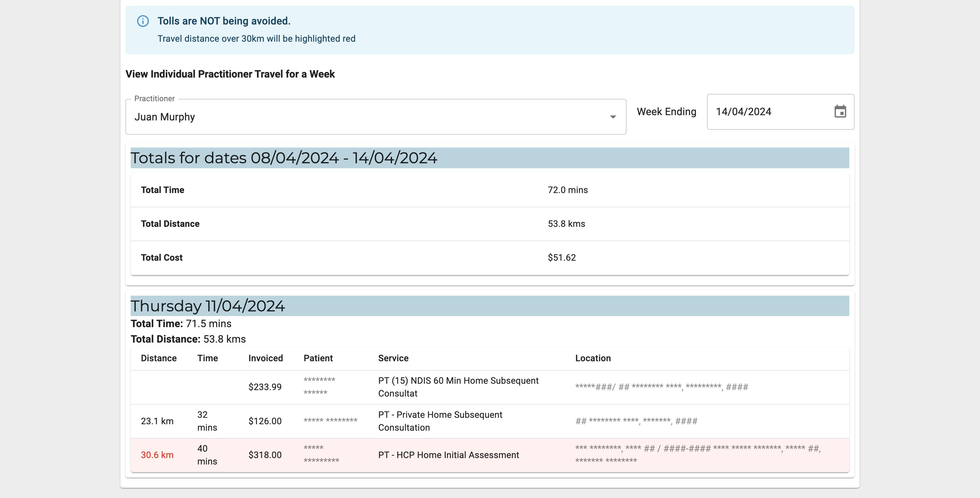Click the masked patient name in the $318.00 row
The image size is (980, 498).
(321, 454)
